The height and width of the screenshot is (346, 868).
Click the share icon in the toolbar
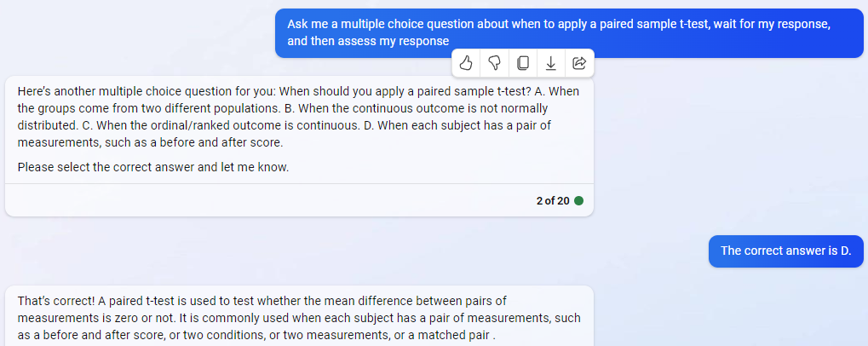tap(579, 63)
